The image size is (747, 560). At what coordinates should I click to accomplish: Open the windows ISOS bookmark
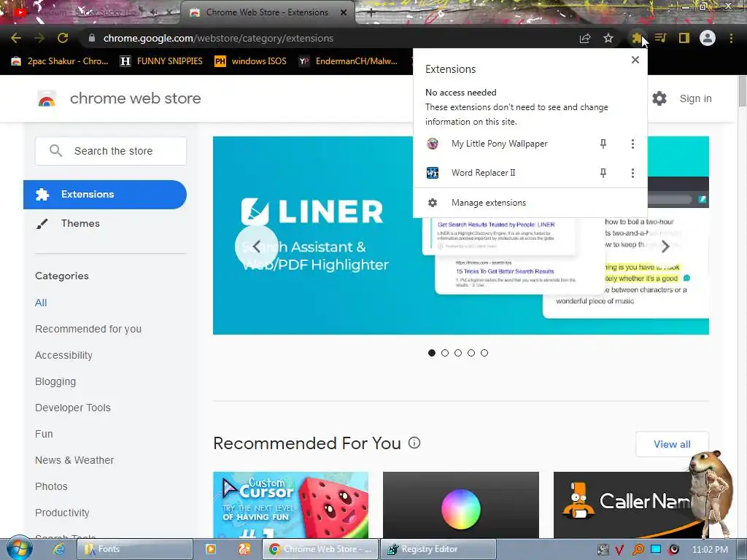tap(251, 61)
